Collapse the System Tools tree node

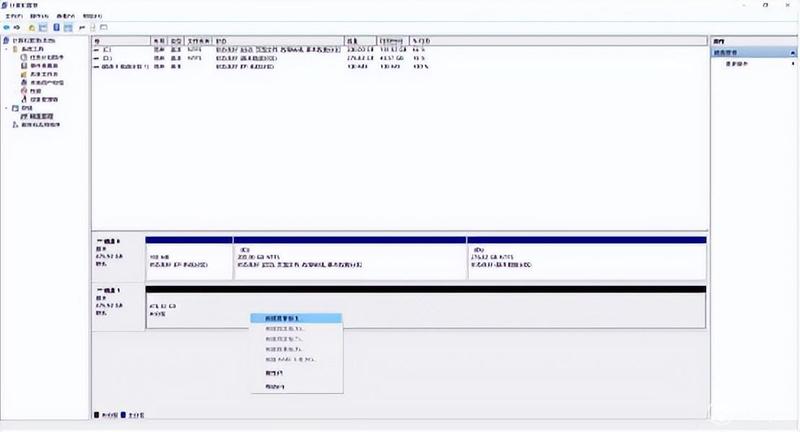pyautogui.click(x=7, y=49)
